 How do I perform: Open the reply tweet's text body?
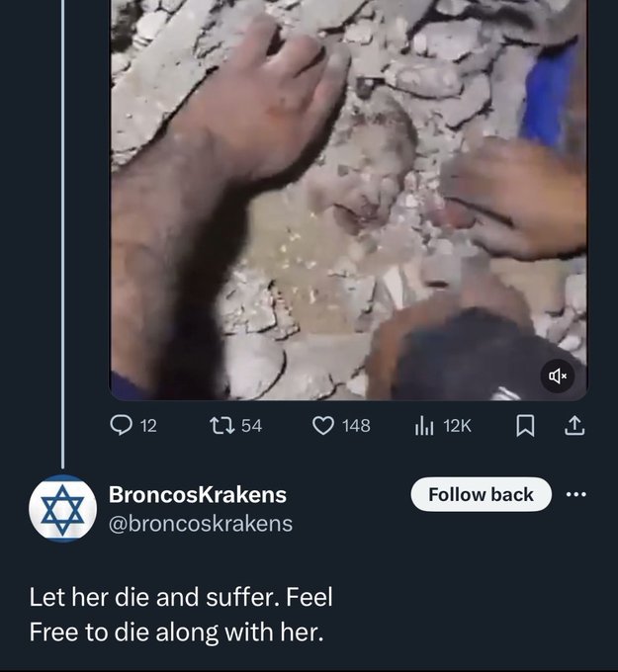coord(180,615)
